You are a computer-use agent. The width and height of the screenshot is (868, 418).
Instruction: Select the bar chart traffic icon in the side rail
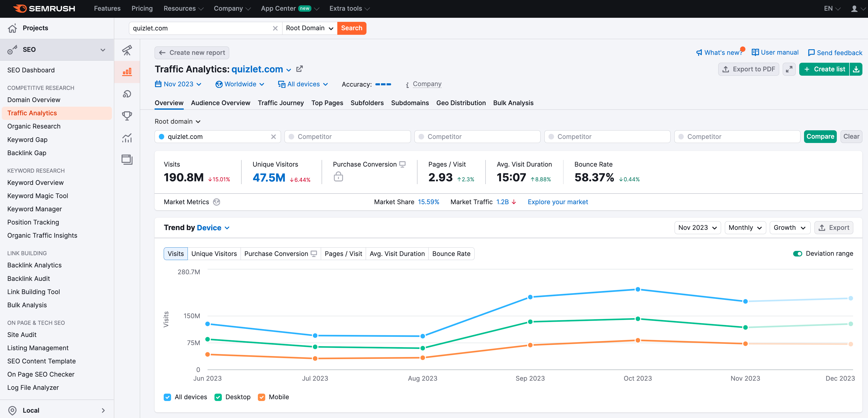click(127, 72)
